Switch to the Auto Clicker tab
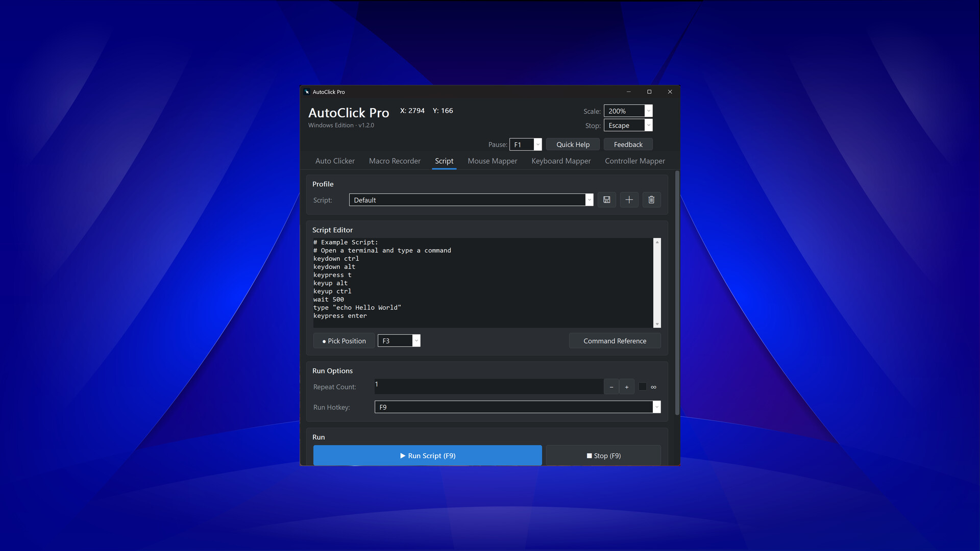The height and width of the screenshot is (551, 980). coord(335,161)
